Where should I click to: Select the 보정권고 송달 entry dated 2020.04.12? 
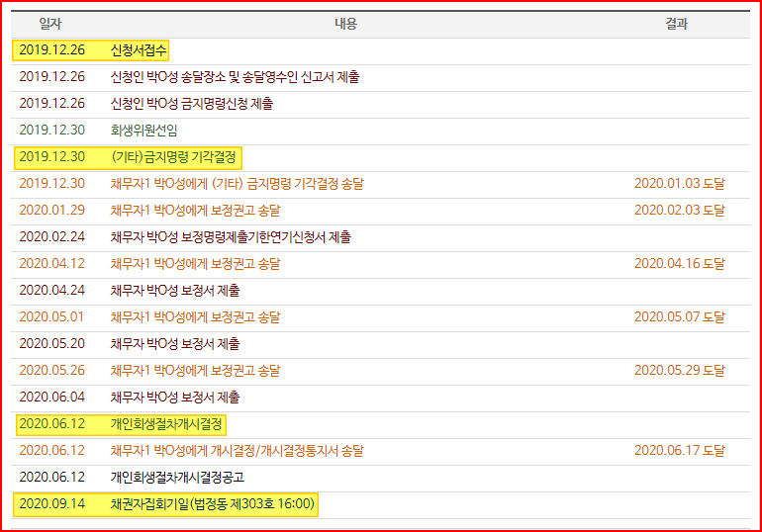[195, 264]
